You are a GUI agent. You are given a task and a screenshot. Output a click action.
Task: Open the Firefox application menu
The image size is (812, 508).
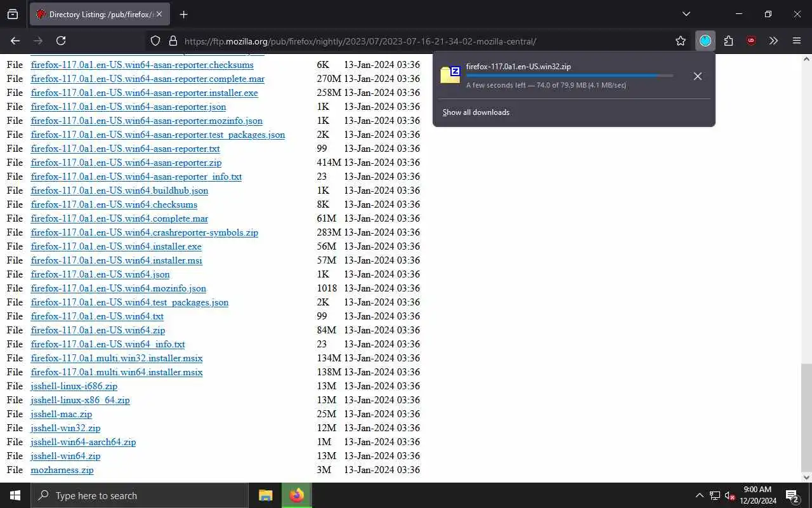click(797, 41)
